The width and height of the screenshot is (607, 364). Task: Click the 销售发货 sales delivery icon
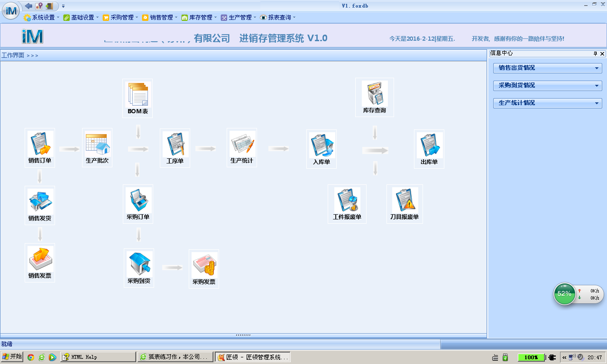pyautogui.click(x=40, y=202)
